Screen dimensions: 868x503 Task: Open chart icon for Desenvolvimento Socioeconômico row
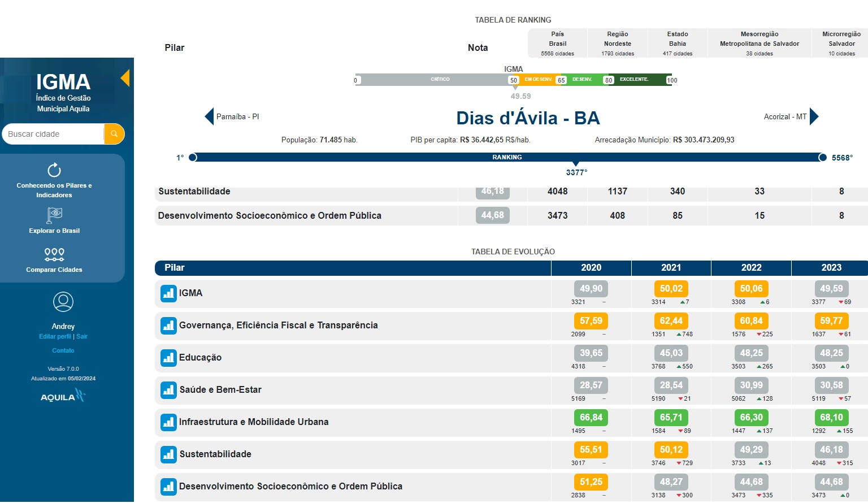click(x=168, y=487)
